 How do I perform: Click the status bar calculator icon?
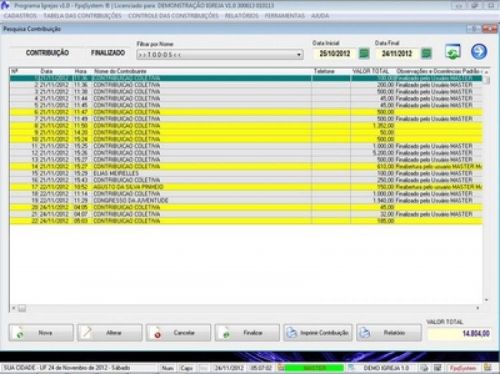click(437, 368)
